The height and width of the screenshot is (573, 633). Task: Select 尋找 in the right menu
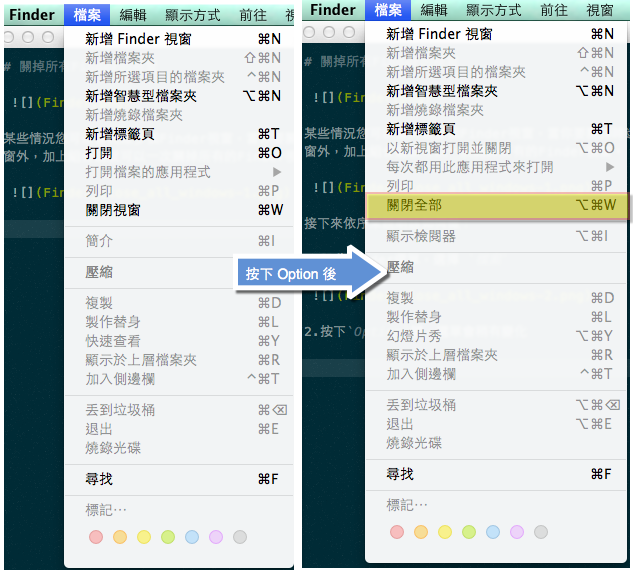(x=400, y=474)
